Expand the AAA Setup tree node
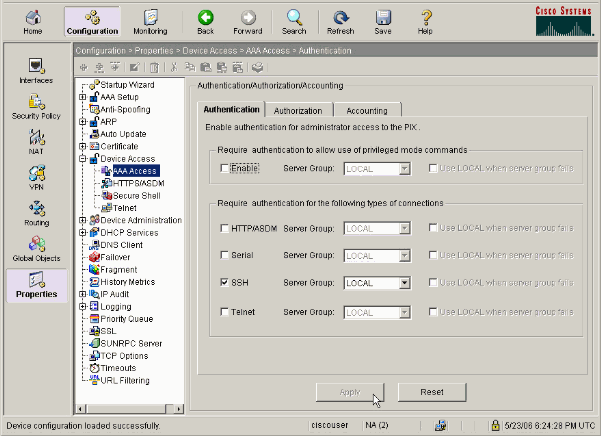601x436 pixels. click(x=82, y=97)
